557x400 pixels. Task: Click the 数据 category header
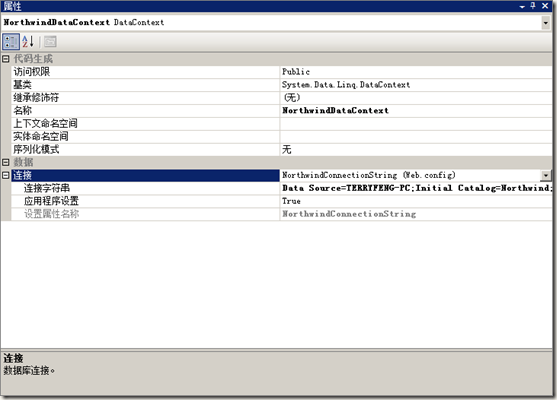pyautogui.click(x=23, y=162)
